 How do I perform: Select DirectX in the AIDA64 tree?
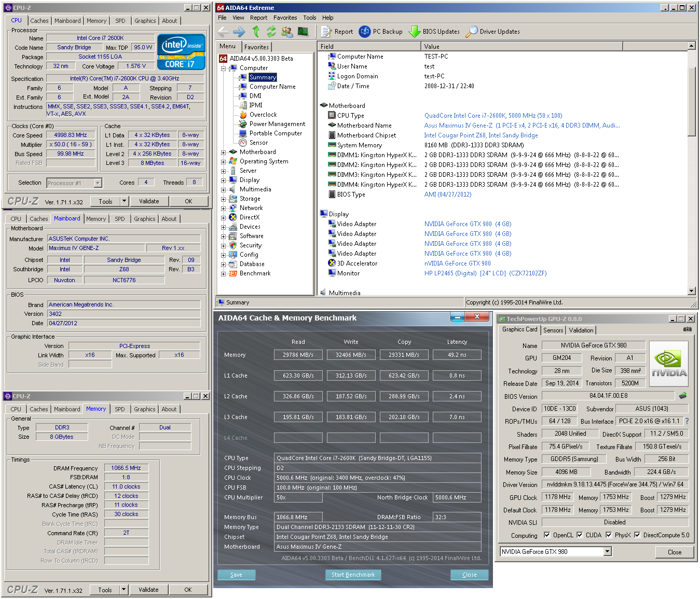pos(244,217)
